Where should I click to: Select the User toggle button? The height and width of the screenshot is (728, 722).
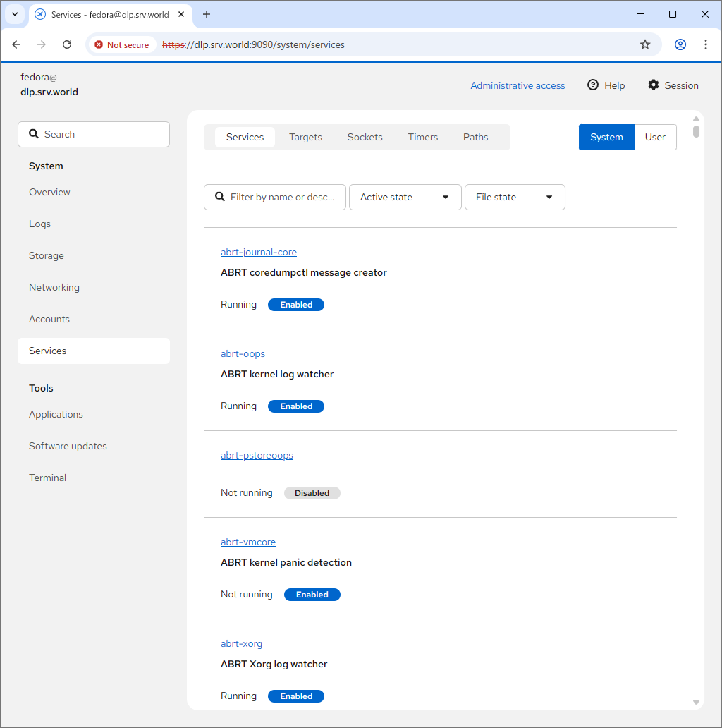655,137
